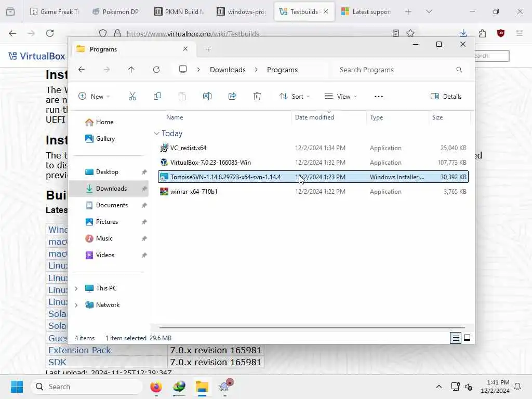Open the Firefox hamburger menu

[519, 33]
